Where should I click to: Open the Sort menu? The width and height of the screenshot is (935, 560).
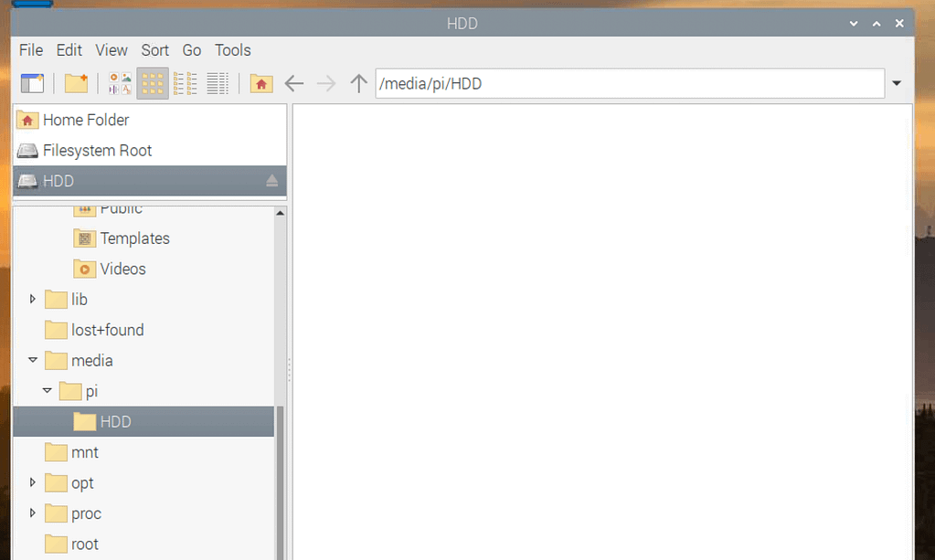tap(155, 50)
